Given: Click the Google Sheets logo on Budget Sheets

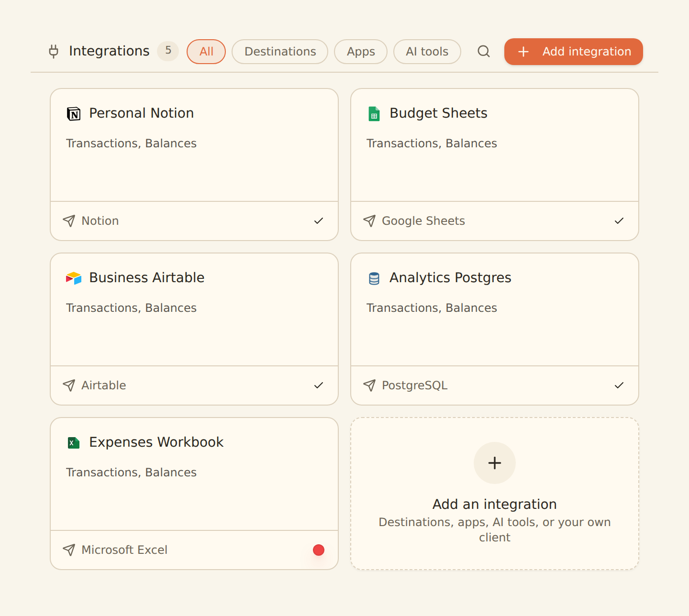Looking at the screenshot, I should [x=374, y=114].
